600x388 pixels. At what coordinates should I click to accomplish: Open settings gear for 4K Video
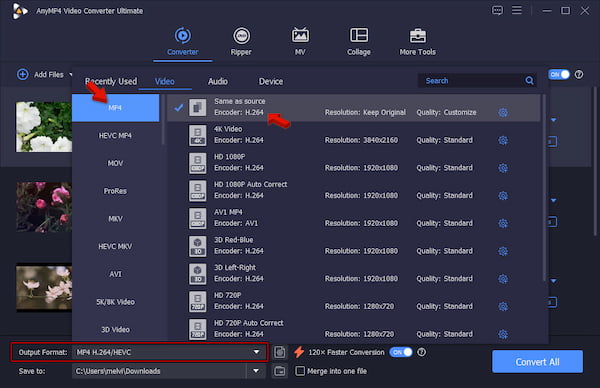[503, 140]
